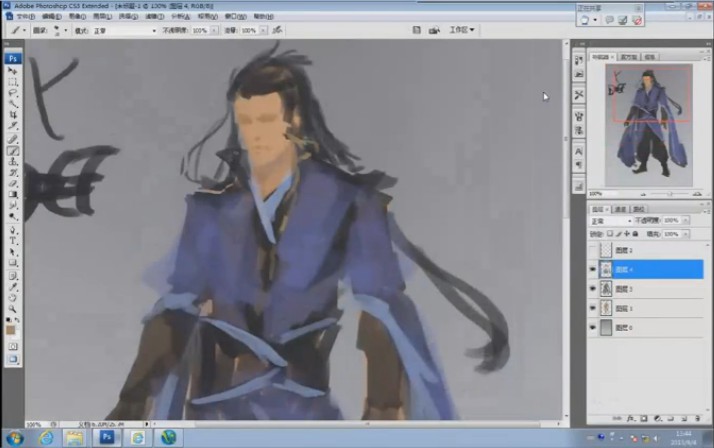Select the Hand tool

tap(13, 298)
